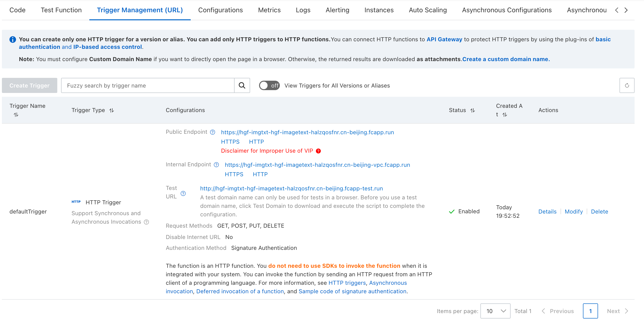Click Test URL help icon
This screenshot has height=327, width=644.
click(183, 193)
